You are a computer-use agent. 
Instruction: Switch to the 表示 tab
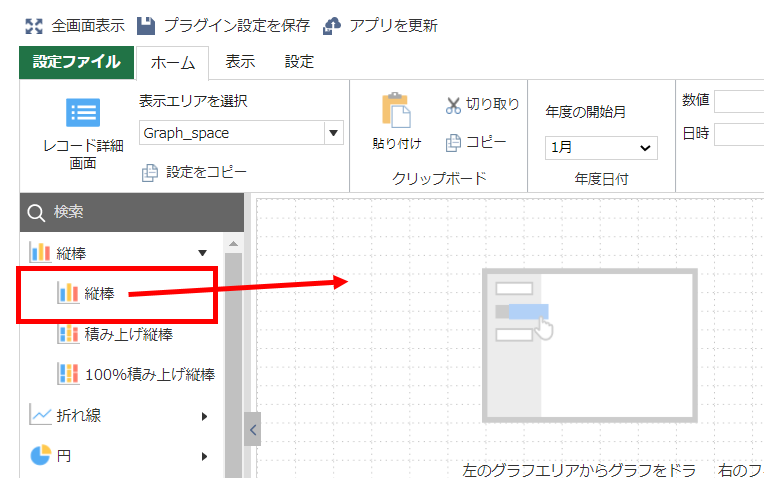[x=240, y=62]
